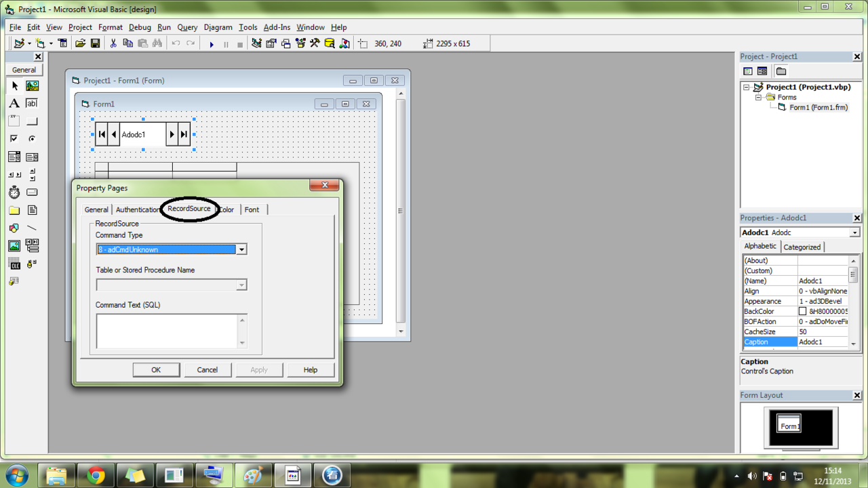Switch to the Authentication tab

pyautogui.click(x=138, y=209)
